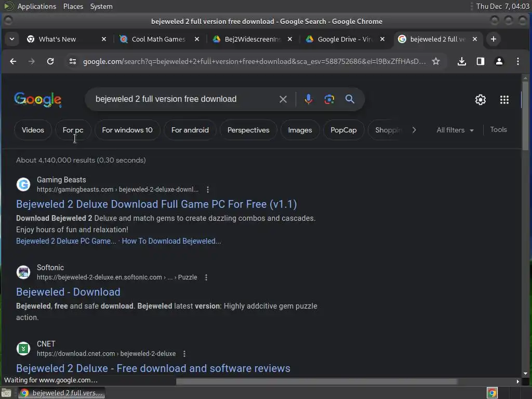The width and height of the screenshot is (532, 399).
Task: Click the CNET site favicon
Action: (x=23, y=349)
